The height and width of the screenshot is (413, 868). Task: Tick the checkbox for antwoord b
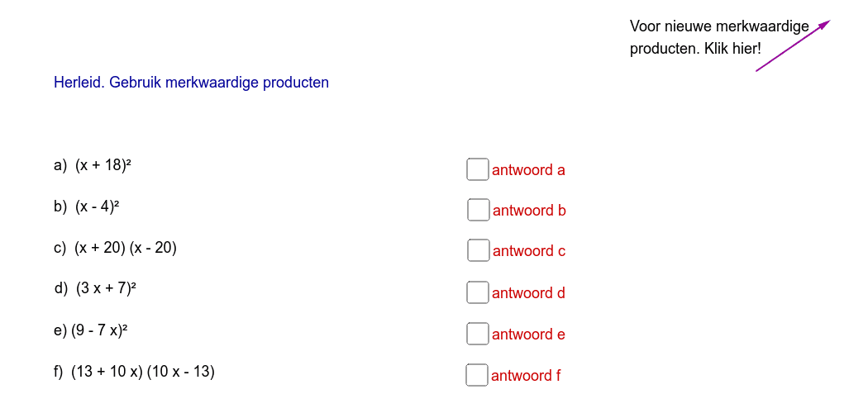(x=479, y=210)
